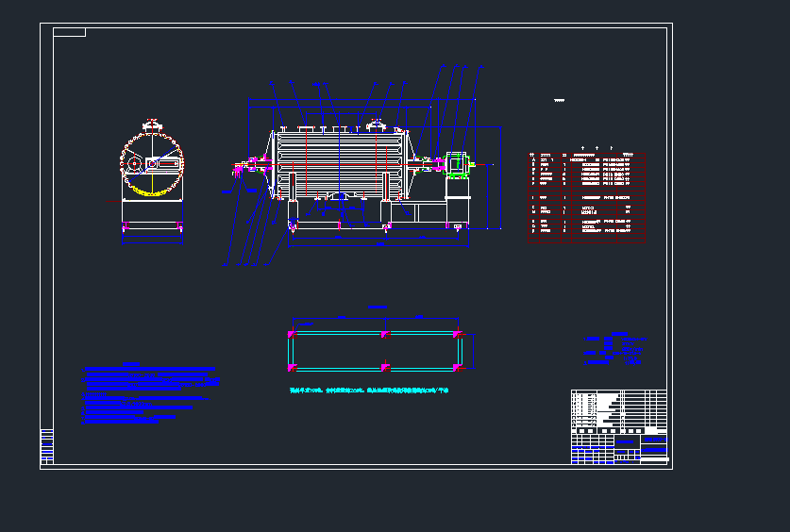The image size is (790, 532).
Task: Click the top-middle magenta anchor marker in the foundation plan
Action: [x=383, y=334]
